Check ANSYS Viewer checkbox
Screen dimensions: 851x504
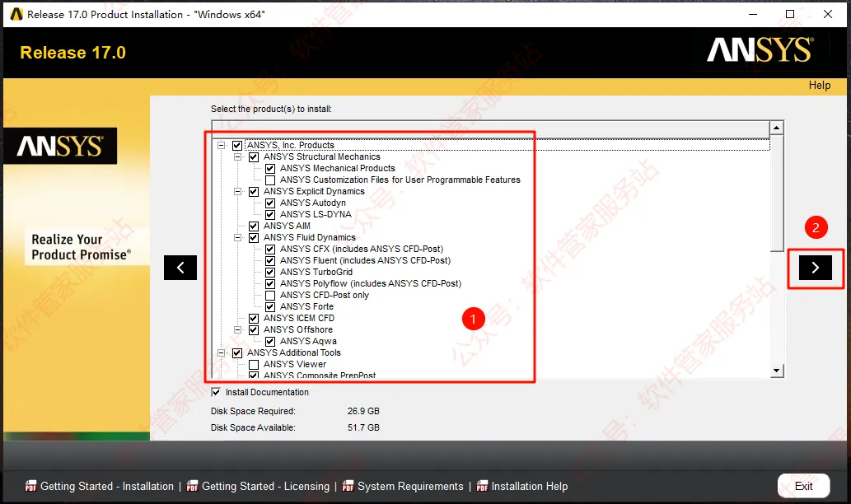pyautogui.click(x=254, y=365)
